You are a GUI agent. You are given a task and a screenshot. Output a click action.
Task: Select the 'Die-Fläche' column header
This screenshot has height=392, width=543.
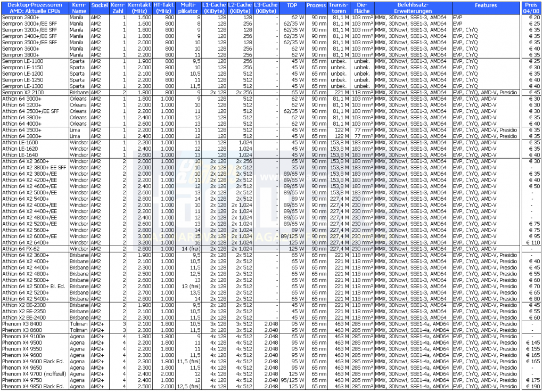(x=361, y=8)
